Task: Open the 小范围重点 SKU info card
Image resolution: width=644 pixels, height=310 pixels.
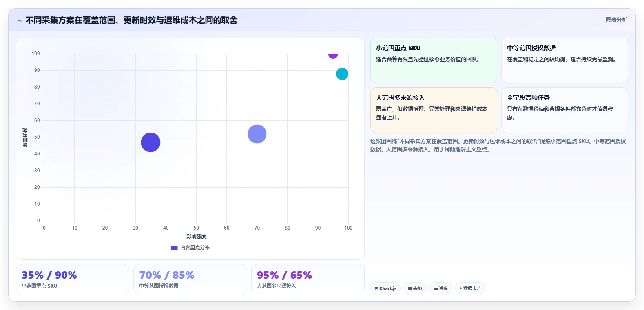Action: pos(434,60)
